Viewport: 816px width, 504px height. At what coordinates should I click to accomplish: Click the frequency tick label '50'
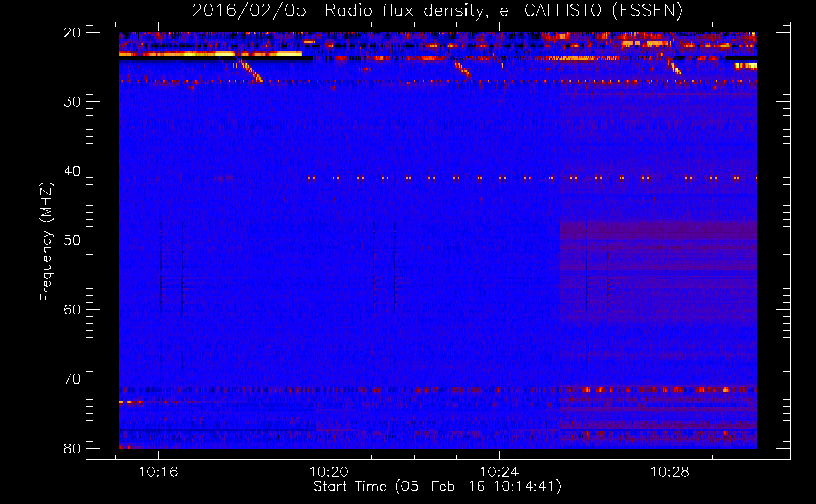click(72, 240)
